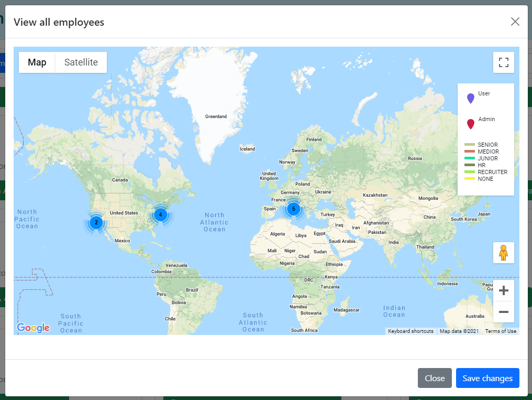Click the United States label on map
Image resolution: width=532 pixels, height=400 pixels.
click(x=124, y=213)
